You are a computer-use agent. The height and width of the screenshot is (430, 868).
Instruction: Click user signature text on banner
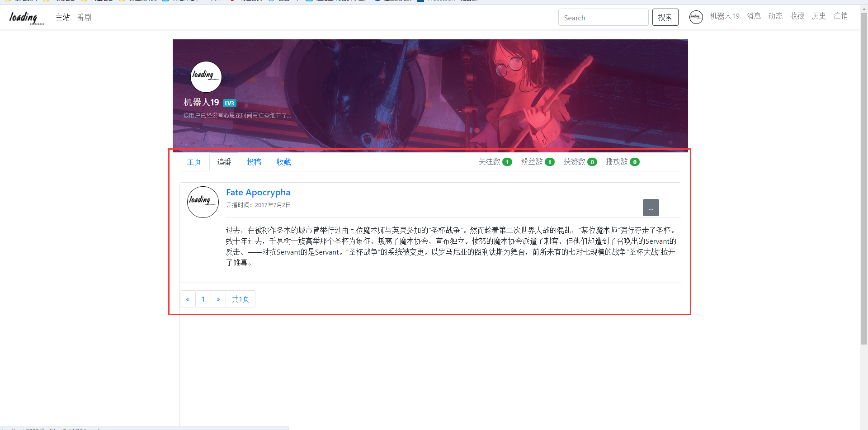point(237,115)
